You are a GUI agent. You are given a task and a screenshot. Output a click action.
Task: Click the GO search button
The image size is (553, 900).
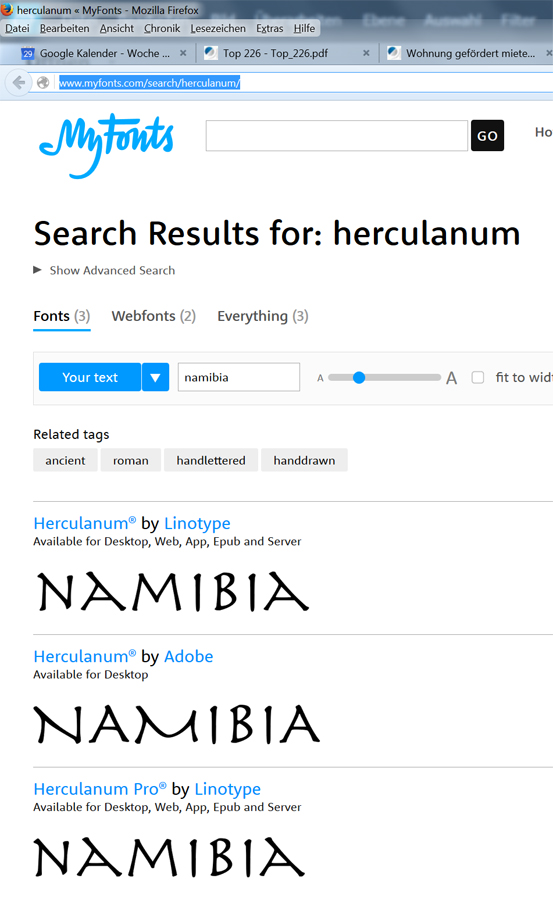tap(488, 135)
